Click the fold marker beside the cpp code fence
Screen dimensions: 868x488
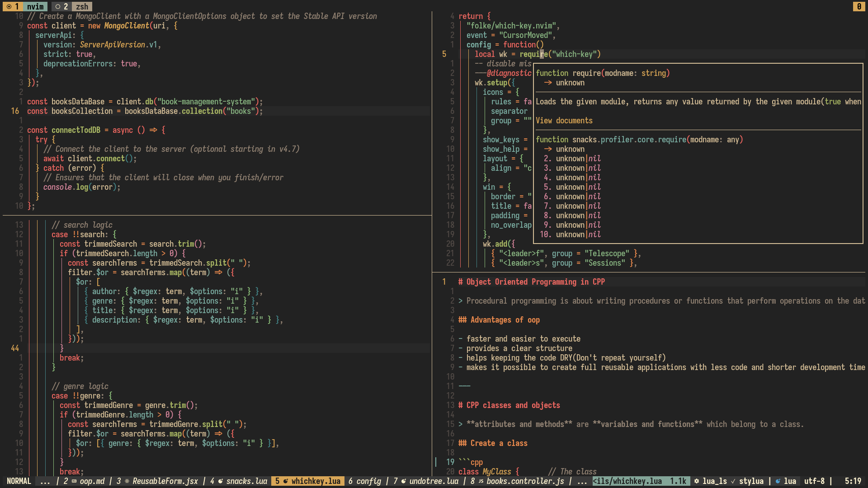[436, 462]
